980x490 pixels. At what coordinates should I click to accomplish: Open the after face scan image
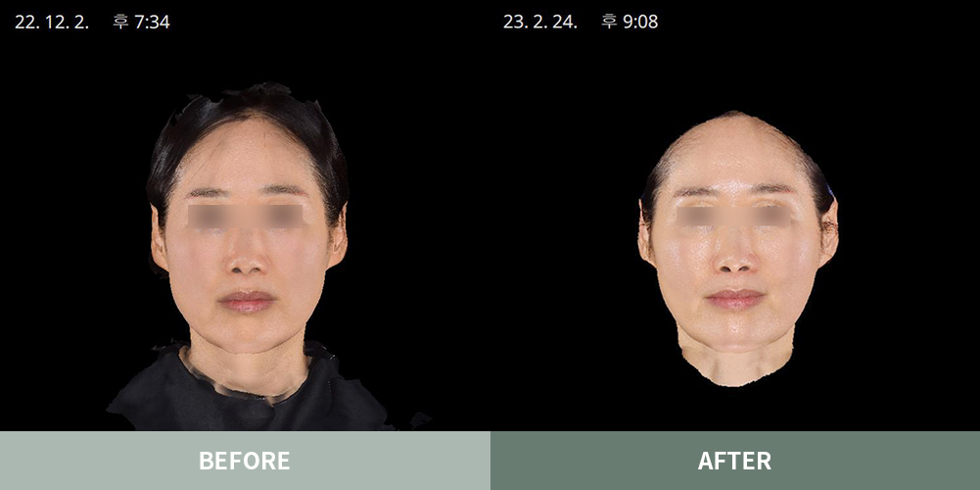click(x=736, y=245)
